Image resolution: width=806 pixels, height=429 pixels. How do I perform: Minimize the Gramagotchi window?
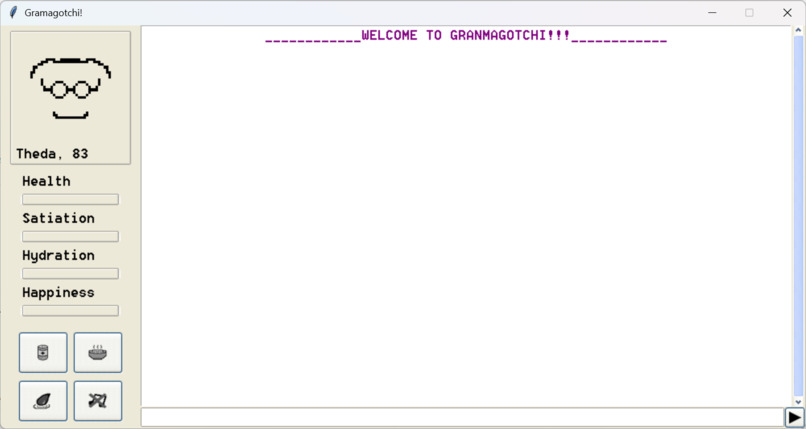click(712, 12)
